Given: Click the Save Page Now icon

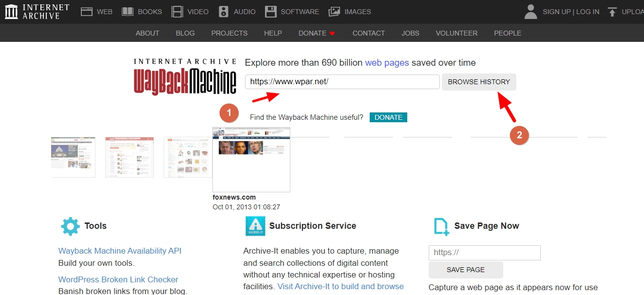Looking at the screenshot, I should point(442,227).
